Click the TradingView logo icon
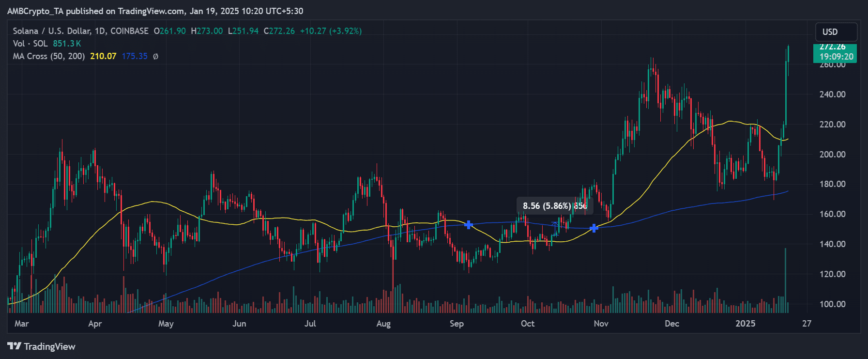This screenshot has height=359, width=868. tap(15, 346)
